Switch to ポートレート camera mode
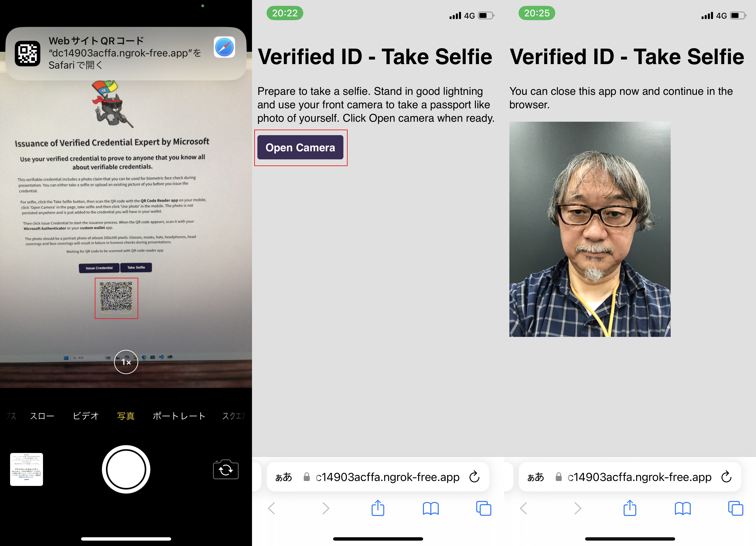This screenshot has height=546, width=756. tap(179, 416)
